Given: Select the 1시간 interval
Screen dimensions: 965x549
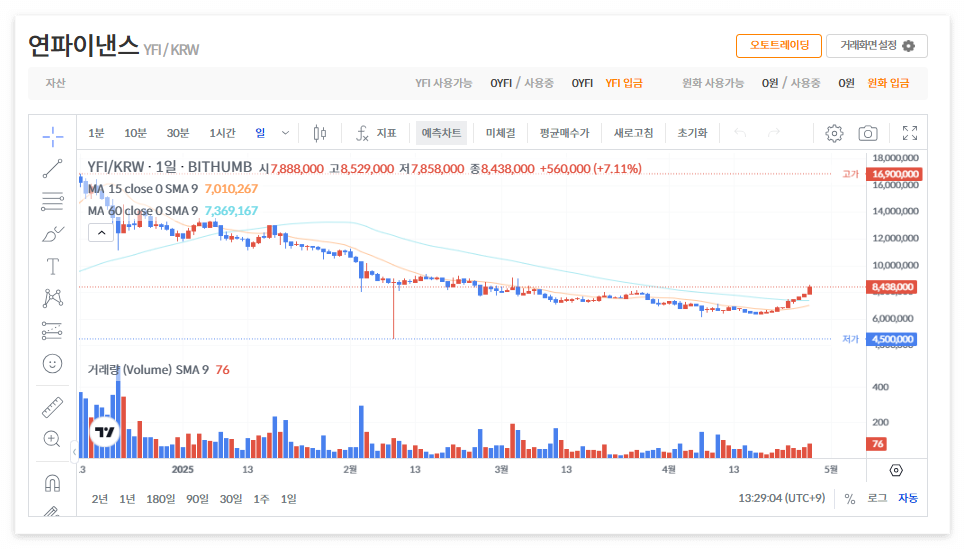Looking at the screenshot, I should coord(222,133).
